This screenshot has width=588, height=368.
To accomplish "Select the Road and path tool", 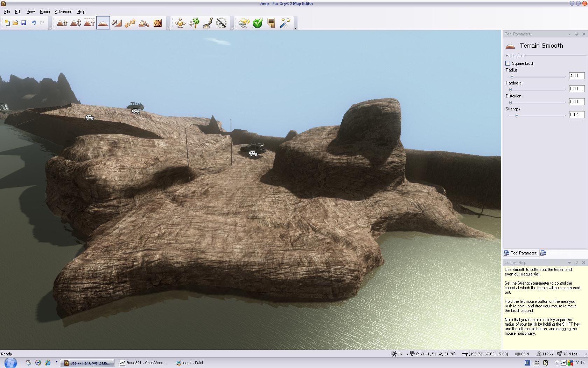I will coord(208,23).
